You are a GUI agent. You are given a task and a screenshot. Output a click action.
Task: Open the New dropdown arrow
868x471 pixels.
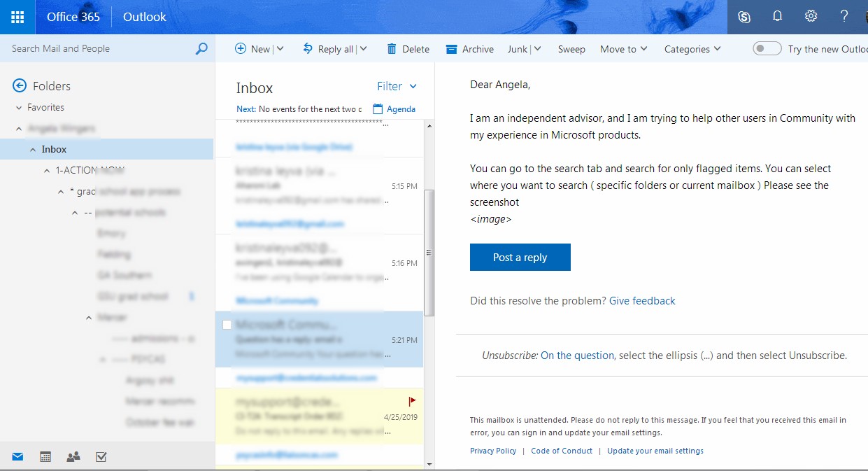click(x=280, y=49)
